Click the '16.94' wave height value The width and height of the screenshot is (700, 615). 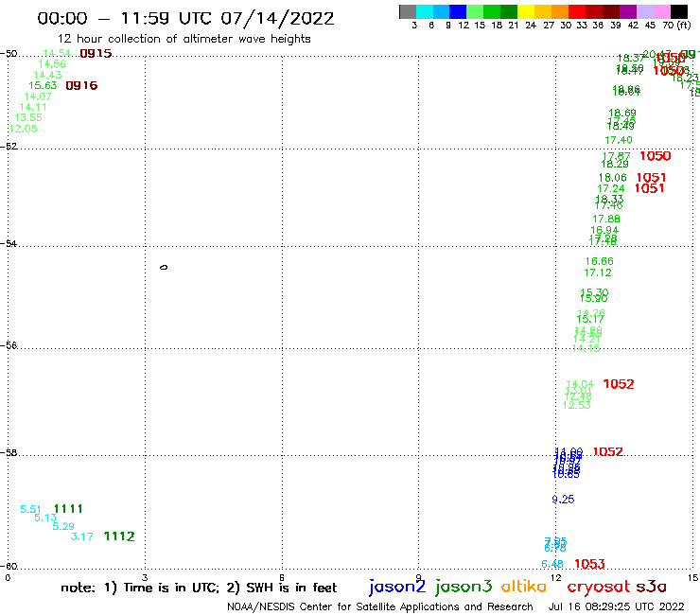(604, 231)
